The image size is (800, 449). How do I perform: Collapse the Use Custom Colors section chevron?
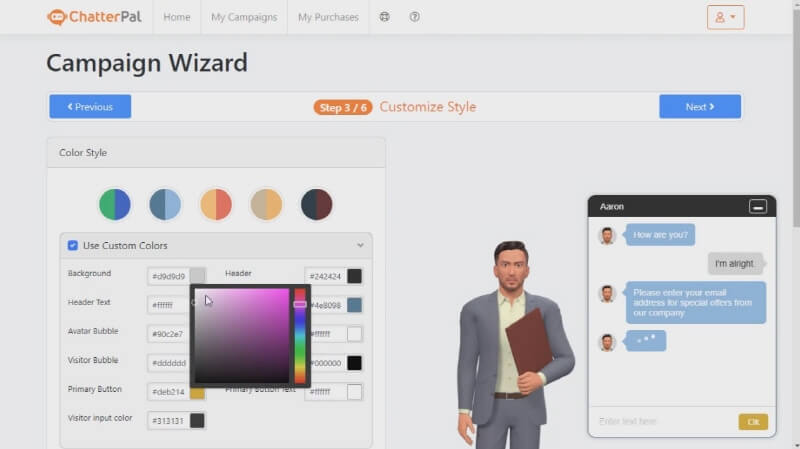[360, 245]
